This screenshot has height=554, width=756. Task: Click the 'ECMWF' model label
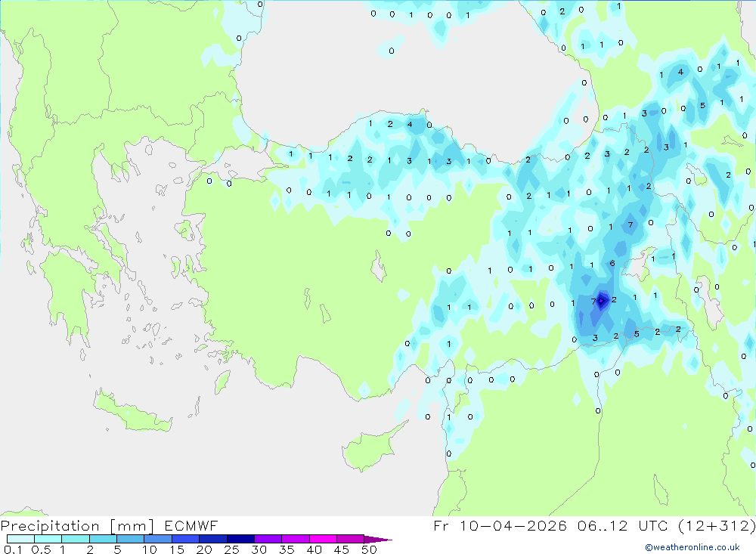click(191, 525)
